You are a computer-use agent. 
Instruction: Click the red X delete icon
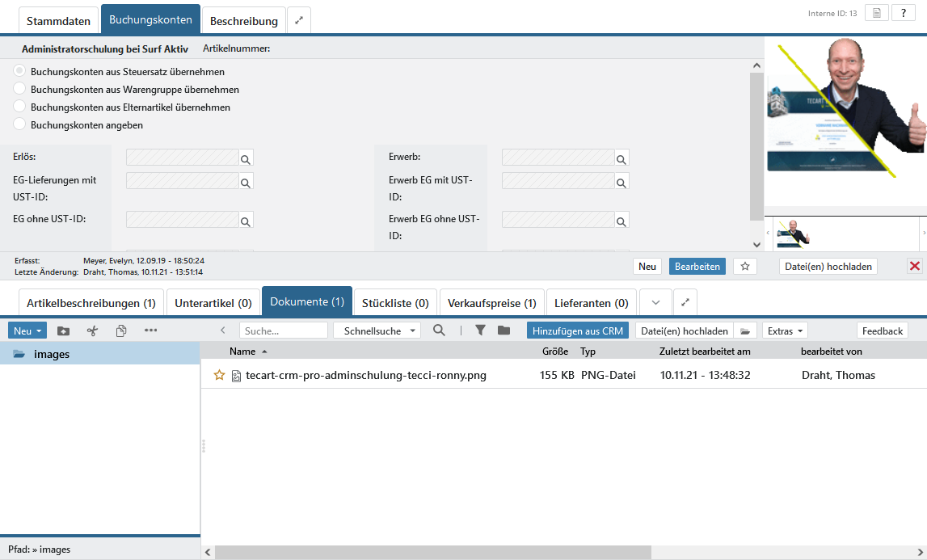pos(914,266)
